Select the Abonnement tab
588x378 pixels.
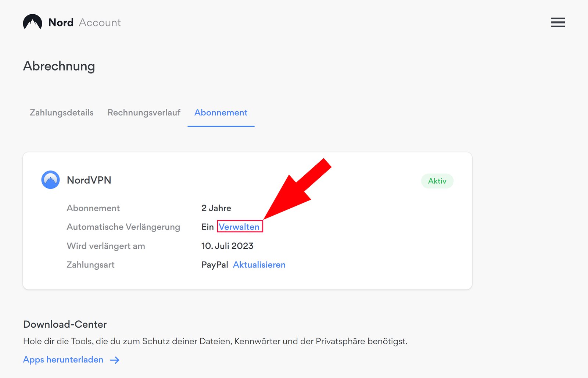pos(221,113)
